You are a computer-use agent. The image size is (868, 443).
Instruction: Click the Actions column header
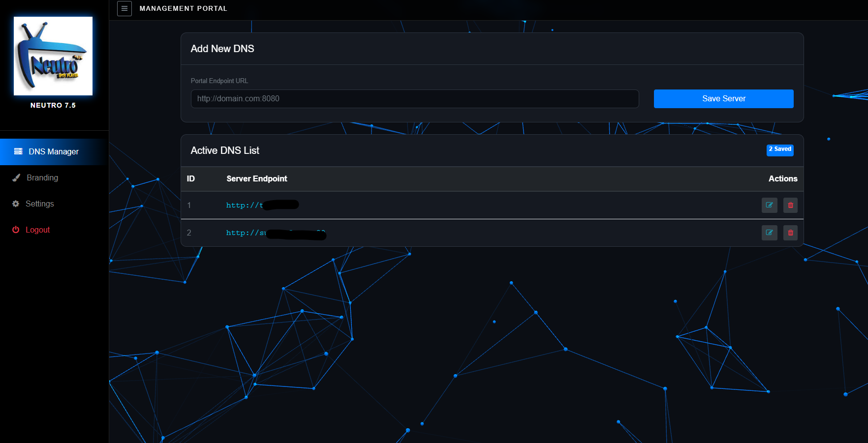[x=782, y=178]
